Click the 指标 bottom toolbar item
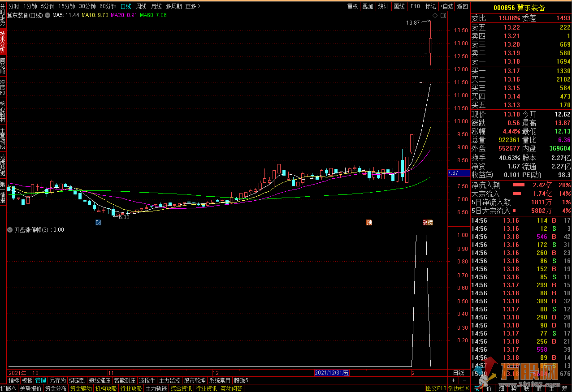The width and height of the screenshot is (572, 392). pyautogui.click(x=14, y=380)
